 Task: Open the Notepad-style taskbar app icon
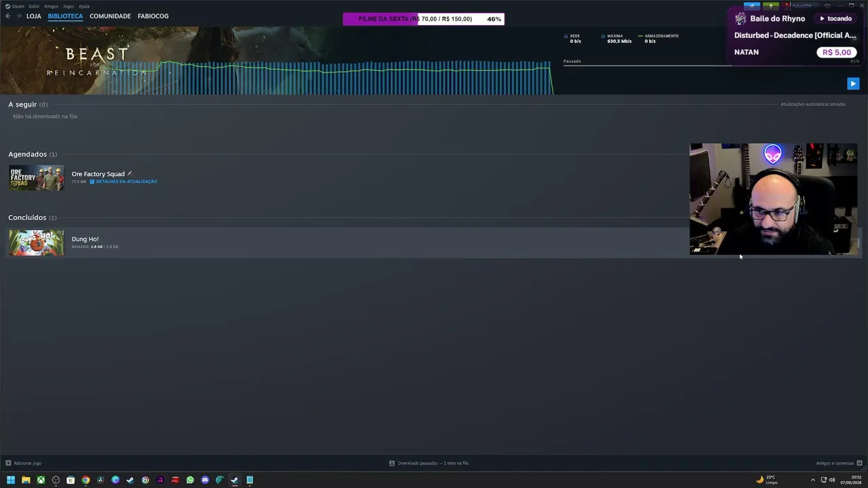[x=250, y=480]
